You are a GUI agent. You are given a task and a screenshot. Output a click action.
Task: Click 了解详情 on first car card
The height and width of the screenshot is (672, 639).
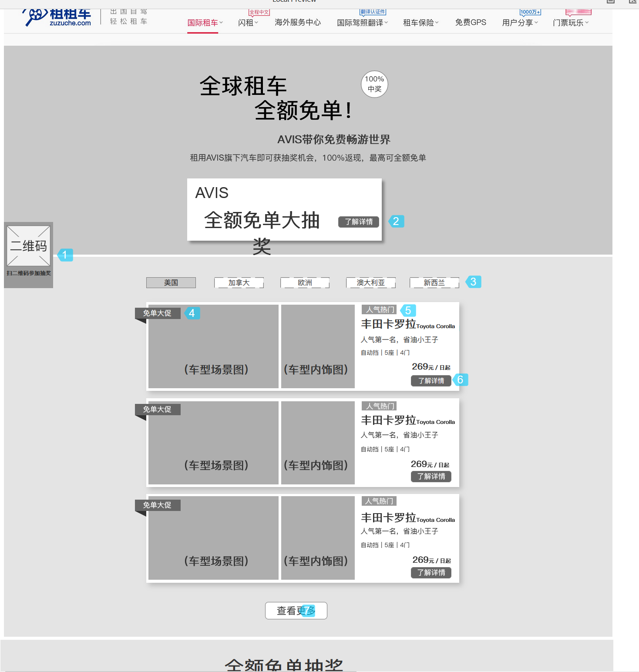point(431,381)
